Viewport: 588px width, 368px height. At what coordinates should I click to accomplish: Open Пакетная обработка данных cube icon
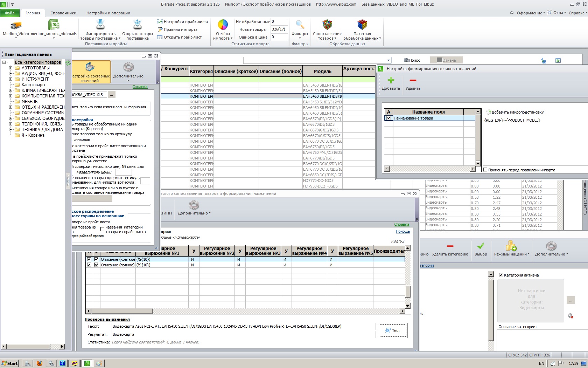coord(362,25)
